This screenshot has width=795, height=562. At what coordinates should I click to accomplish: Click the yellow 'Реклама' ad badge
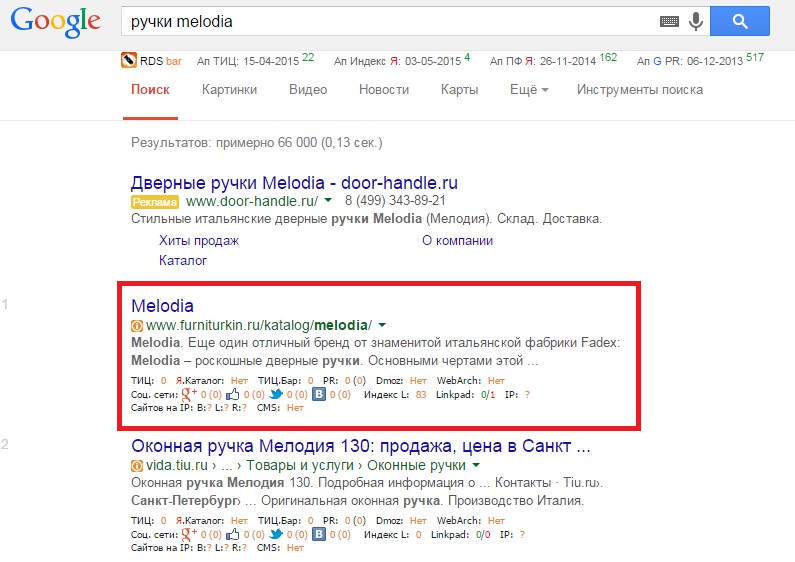point(155,202)
